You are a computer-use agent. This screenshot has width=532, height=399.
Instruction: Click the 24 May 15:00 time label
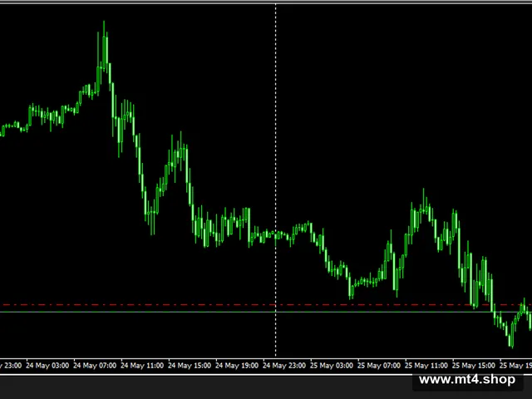(190, 366)
